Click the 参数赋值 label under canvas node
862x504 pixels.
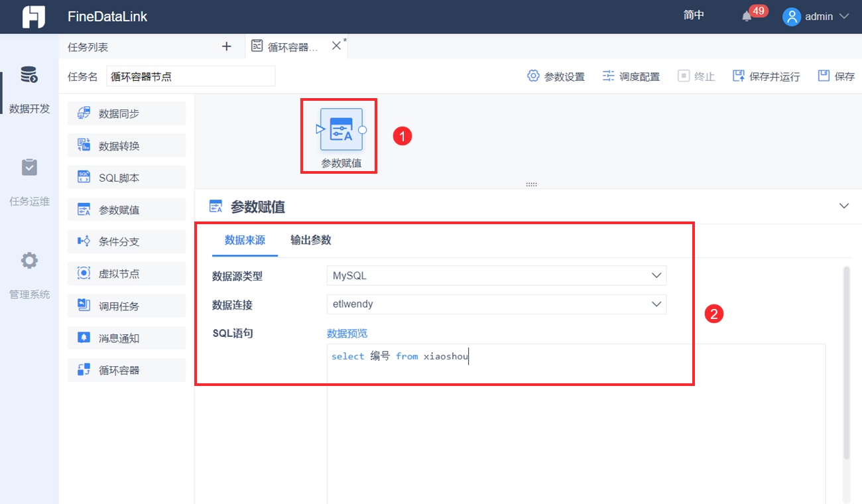pyautogui.click(x=341, y=163)
